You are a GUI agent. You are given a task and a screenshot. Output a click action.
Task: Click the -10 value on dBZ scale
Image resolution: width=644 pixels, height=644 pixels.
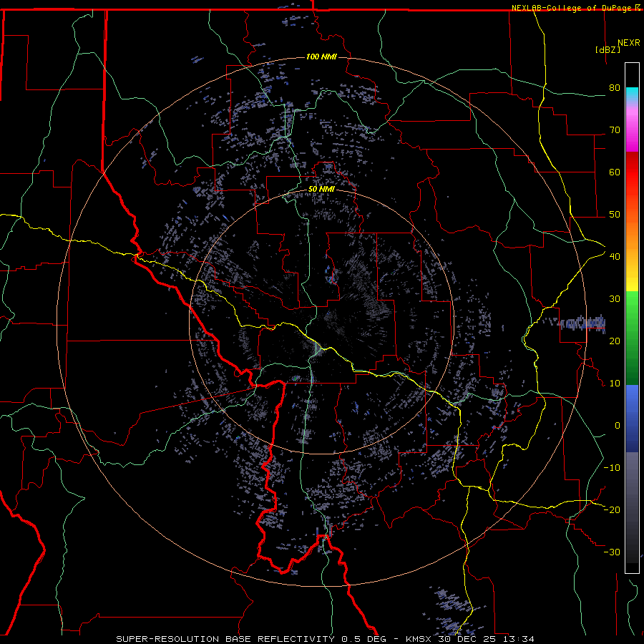[612, 468]
